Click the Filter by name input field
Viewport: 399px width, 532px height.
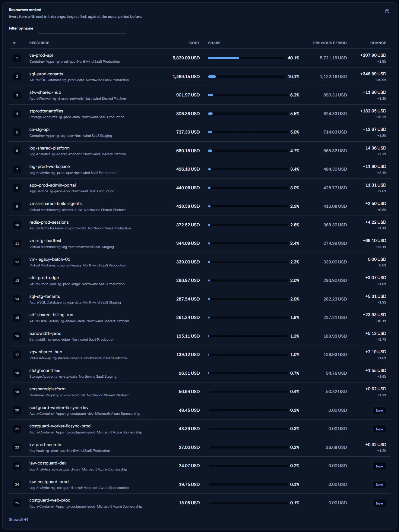pos(82,28)
